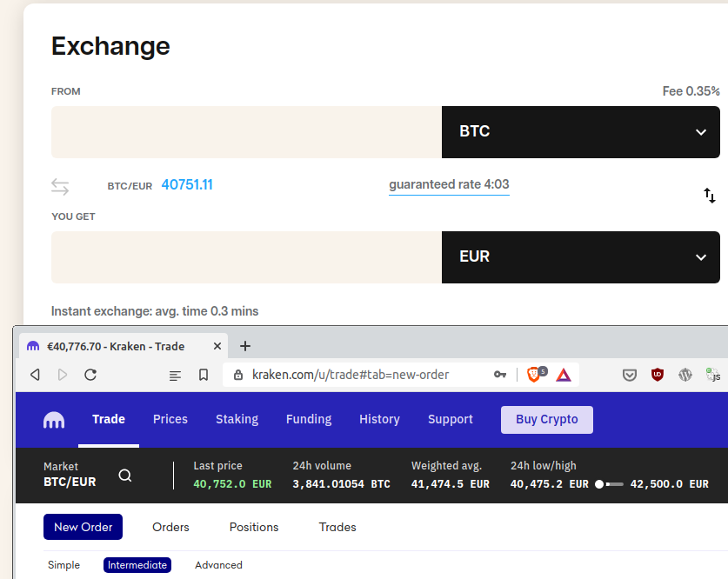Reload the Kraken page
This screenshot has height=579, width=728.
90,375
